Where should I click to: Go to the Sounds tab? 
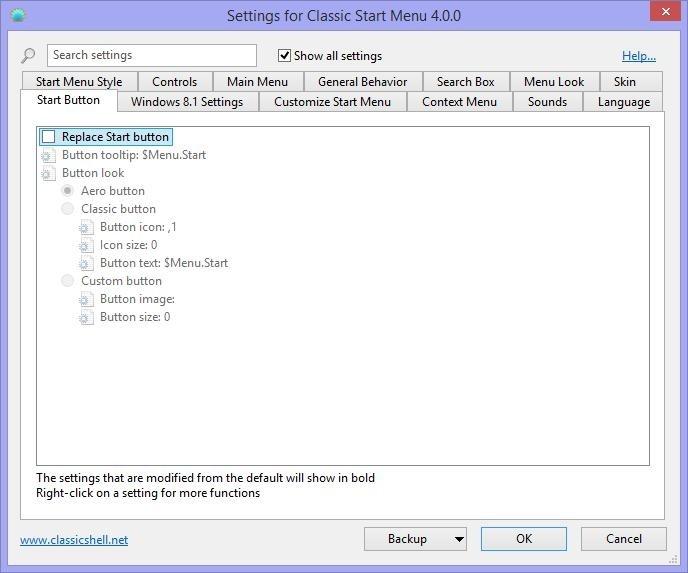548,102
